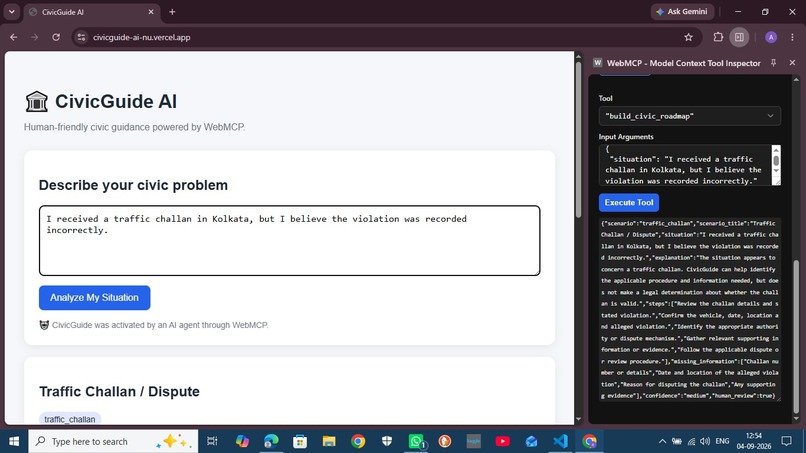Click the JSON tool output area
The height and width of the screenshot is (453, 806).
pyautogui.click(x=689, y=309)
